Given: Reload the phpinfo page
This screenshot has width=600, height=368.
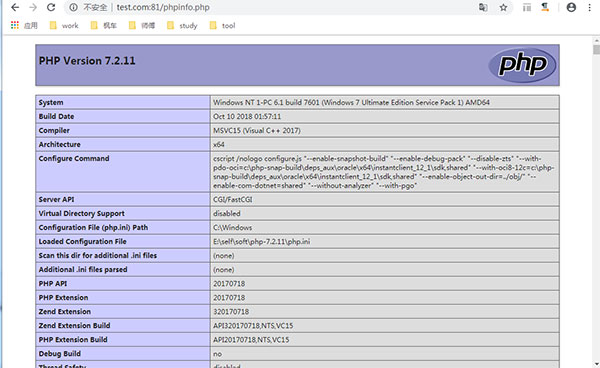Looking at the screenshot, I should 51,7.
